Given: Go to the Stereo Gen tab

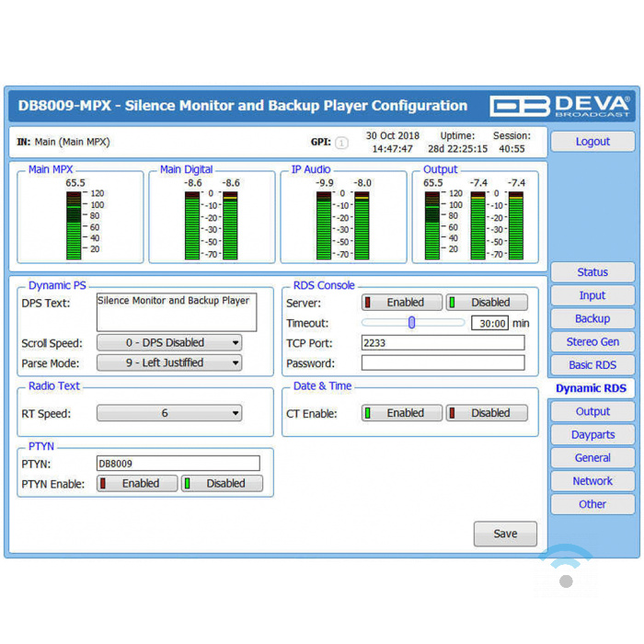Looking at the screenshot, I should coord(592,342).
